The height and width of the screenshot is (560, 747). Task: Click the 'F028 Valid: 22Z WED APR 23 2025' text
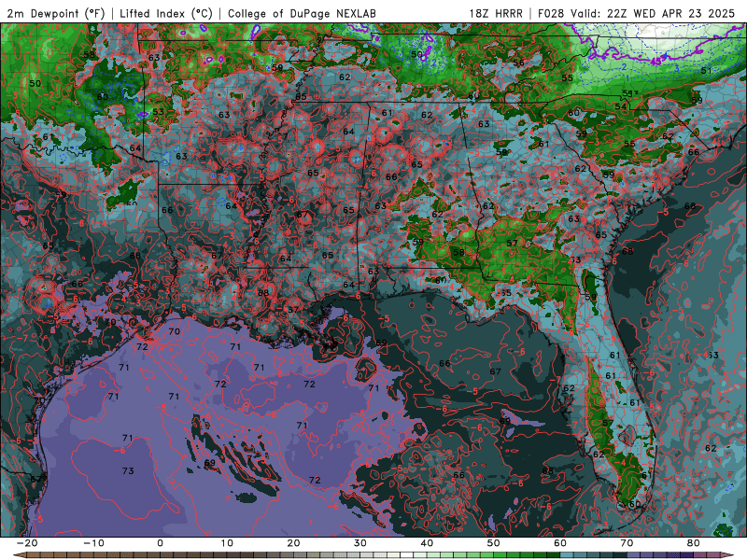pyautogui.click(x=637, y=13)
